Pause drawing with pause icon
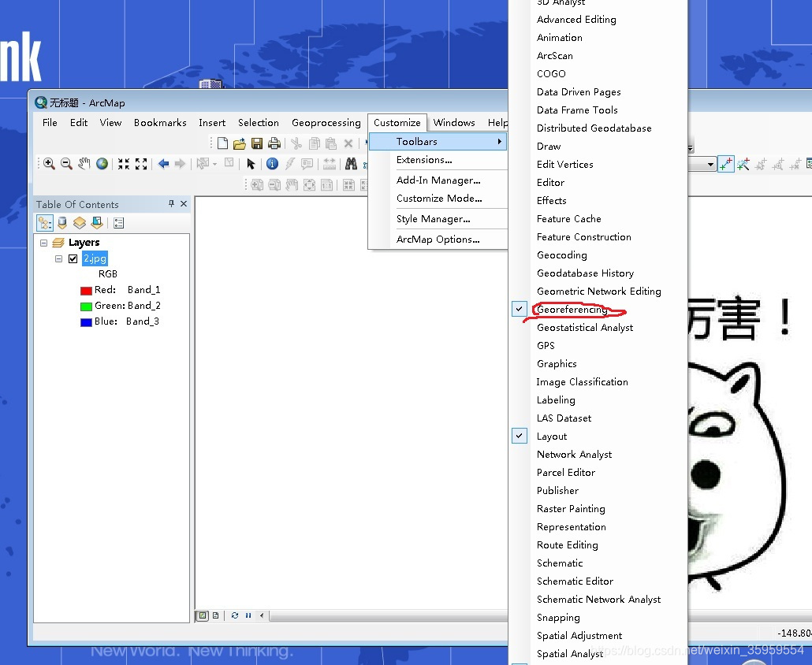This screenshot has width=812, height=665. coord(248,616)
